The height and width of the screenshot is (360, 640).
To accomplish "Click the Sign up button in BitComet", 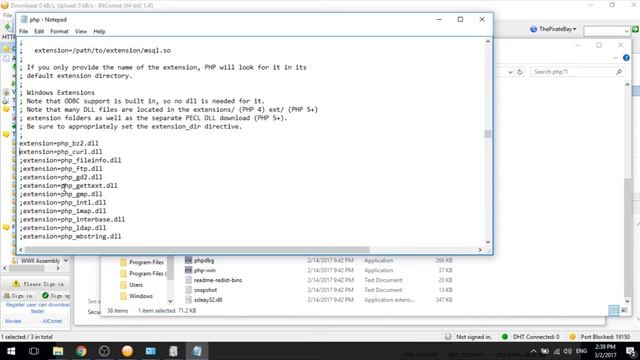I will (x=56, y=296).
